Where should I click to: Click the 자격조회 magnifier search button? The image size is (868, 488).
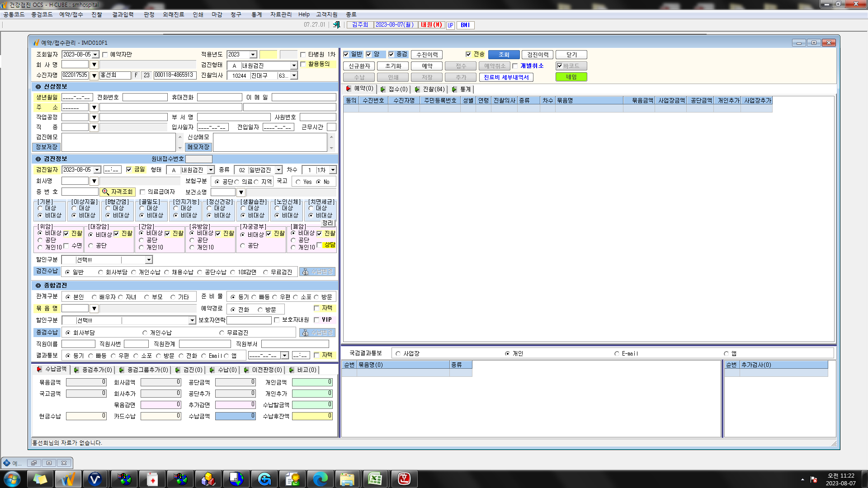coord(117,192)
